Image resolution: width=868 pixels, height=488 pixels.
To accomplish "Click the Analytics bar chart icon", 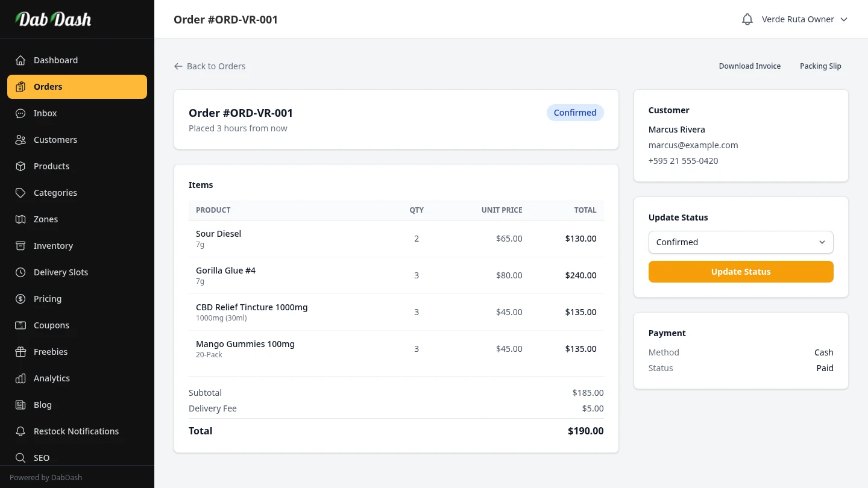I will pos(20,378).
